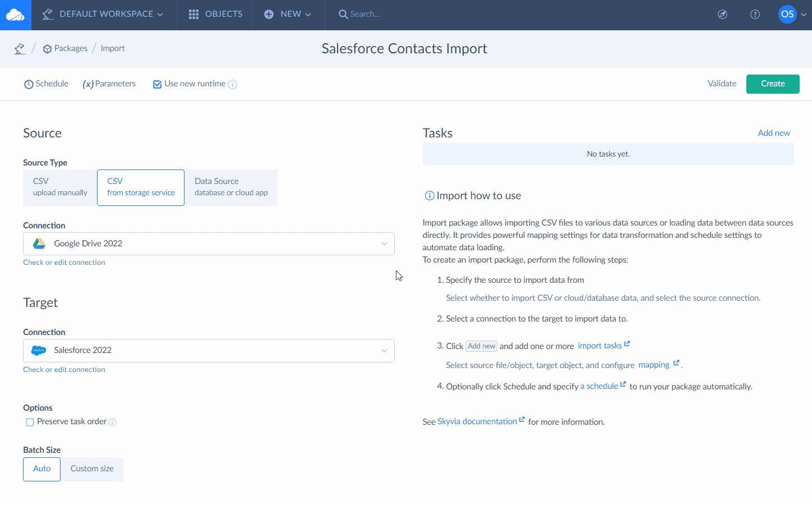Click the Schedule clock icon
812x505 pixels.
pyautogui.click(x=29, y=85)
